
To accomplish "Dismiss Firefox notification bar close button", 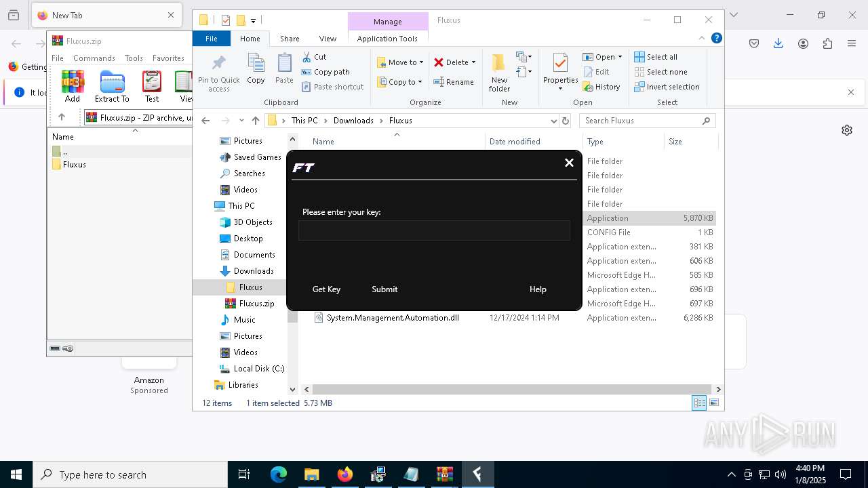I will (851, 92).
